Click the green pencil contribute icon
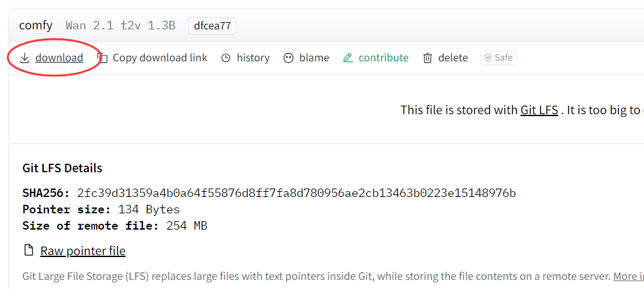 [348, 58]
